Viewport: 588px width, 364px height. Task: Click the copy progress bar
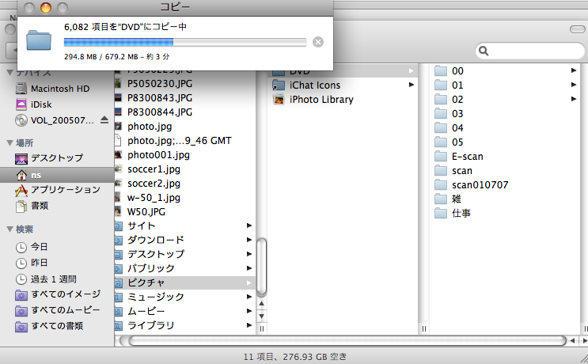[185, 42]
